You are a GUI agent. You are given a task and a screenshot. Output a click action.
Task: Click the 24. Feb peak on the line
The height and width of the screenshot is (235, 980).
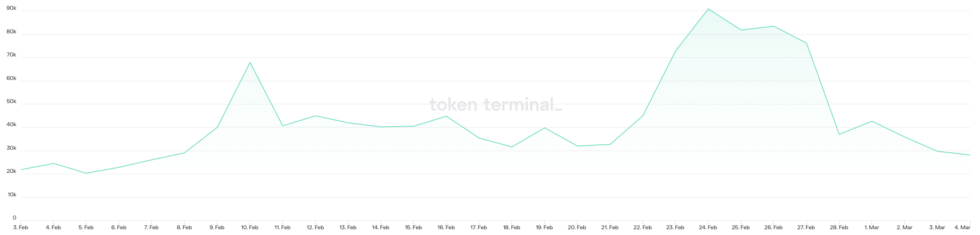tap(708, 9)
